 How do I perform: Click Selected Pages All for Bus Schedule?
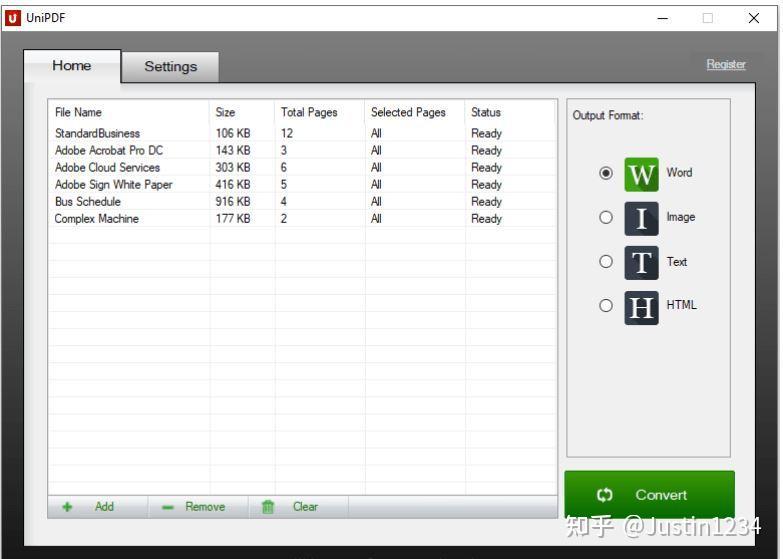point(377,201)
